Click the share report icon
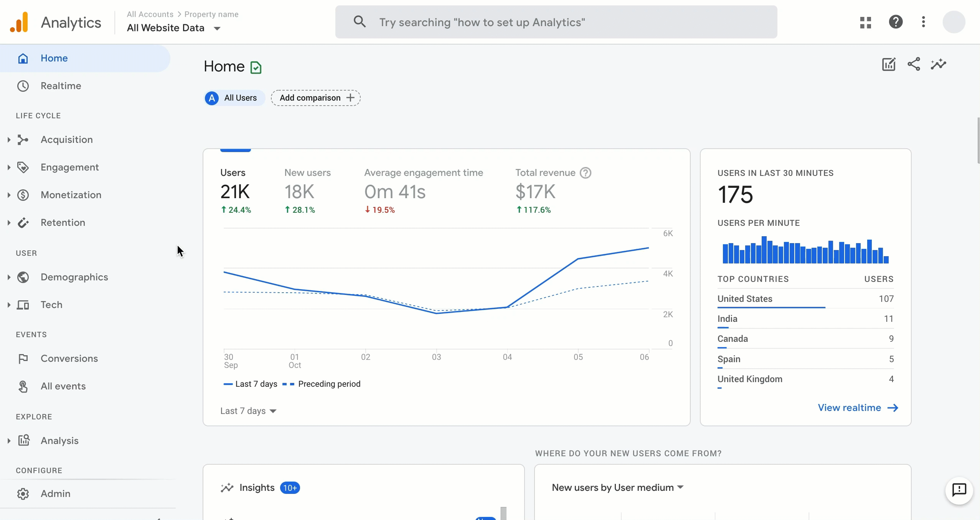This screenshot has height=520, width=980. tap(913, 64)
